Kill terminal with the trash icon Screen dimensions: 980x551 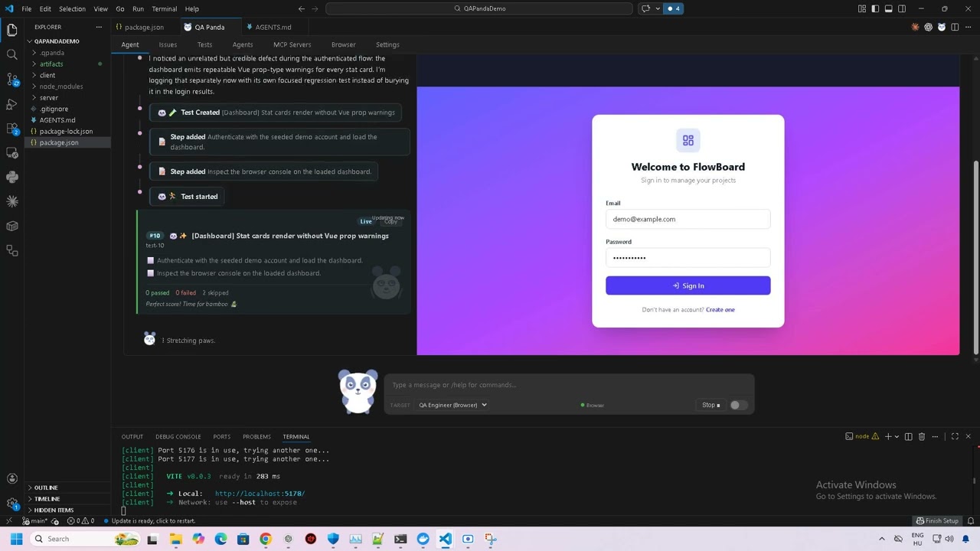(922, 436)
